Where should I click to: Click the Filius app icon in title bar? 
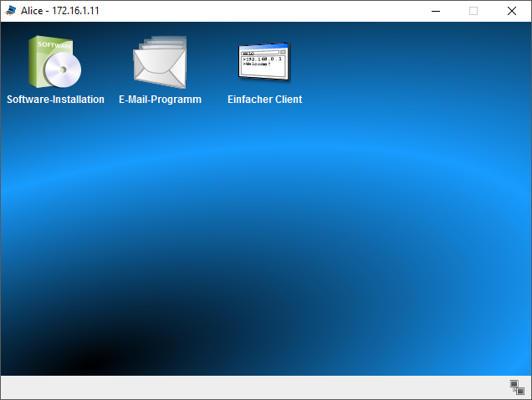tap(11, 11)
